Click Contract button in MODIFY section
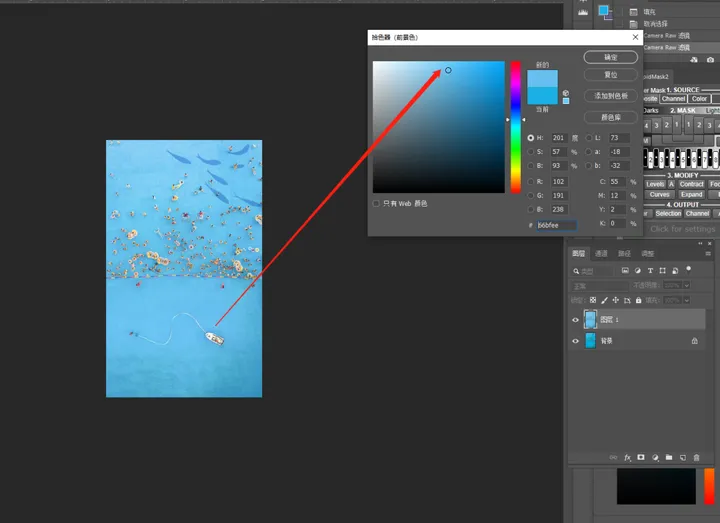This screenshot has width=720, height=523. pos(692,184)
